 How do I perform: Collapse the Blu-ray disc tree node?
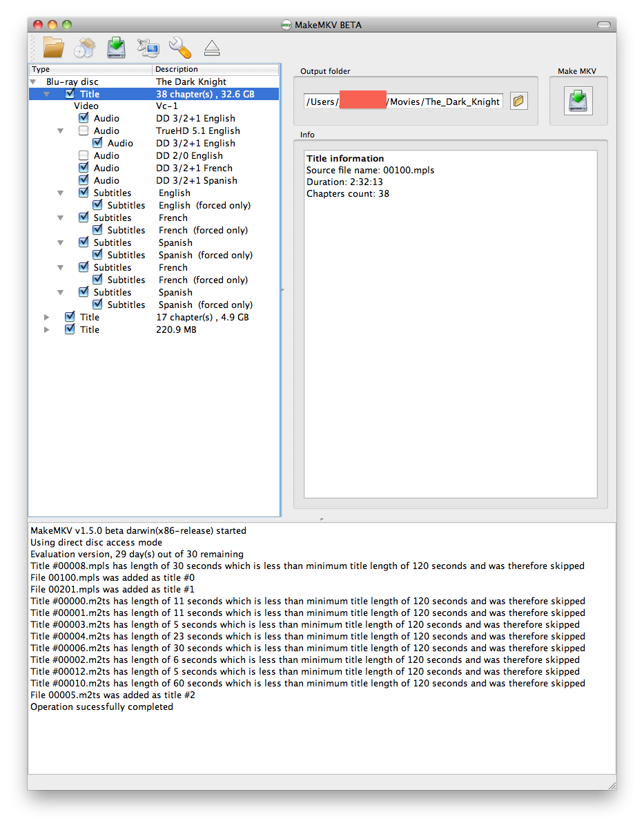coord(33,82)
